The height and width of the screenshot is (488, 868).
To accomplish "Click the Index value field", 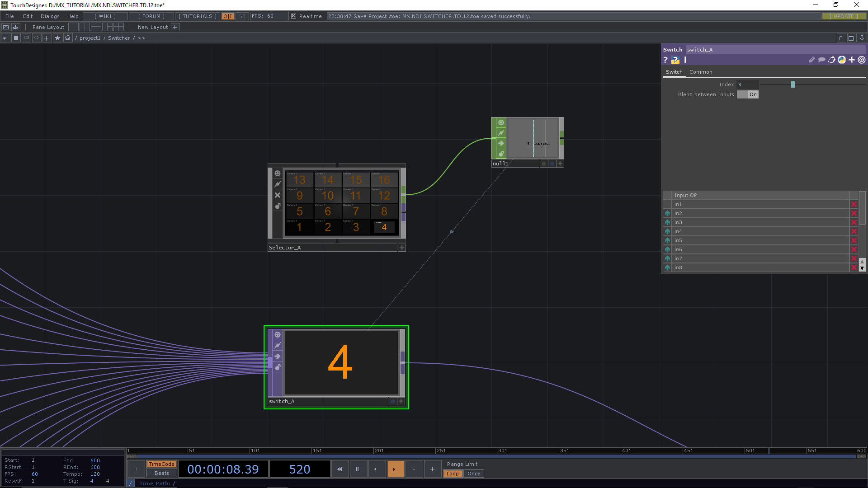I will coord(748,84).
